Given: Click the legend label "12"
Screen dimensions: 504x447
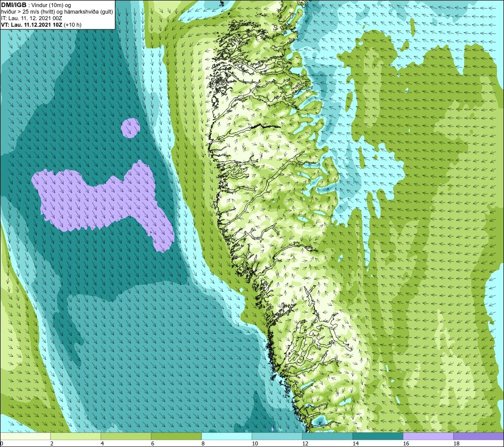Looking at the screenshot, I should click(305, 443).
